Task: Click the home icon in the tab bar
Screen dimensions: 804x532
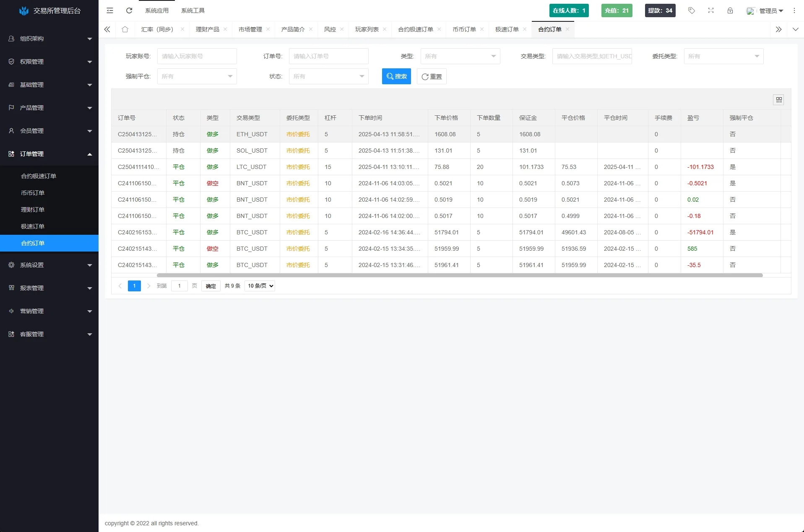Action: (x=125, y=29)
